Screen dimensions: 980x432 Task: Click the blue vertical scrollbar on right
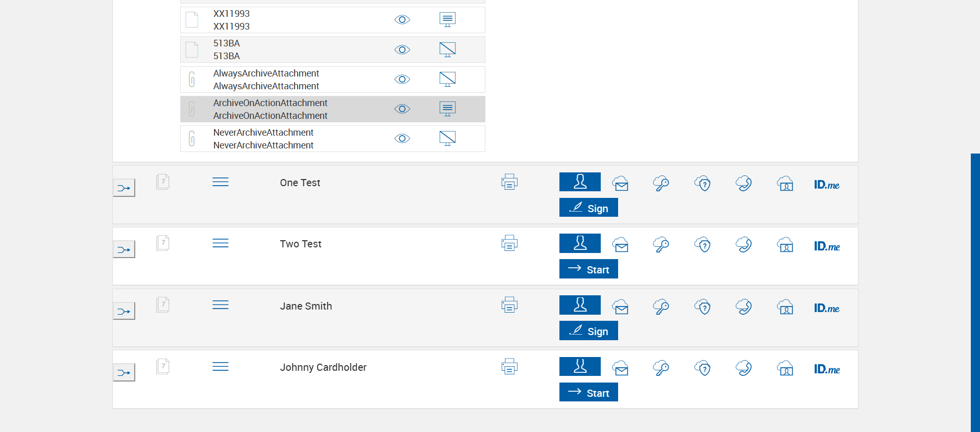click(975, 291)
